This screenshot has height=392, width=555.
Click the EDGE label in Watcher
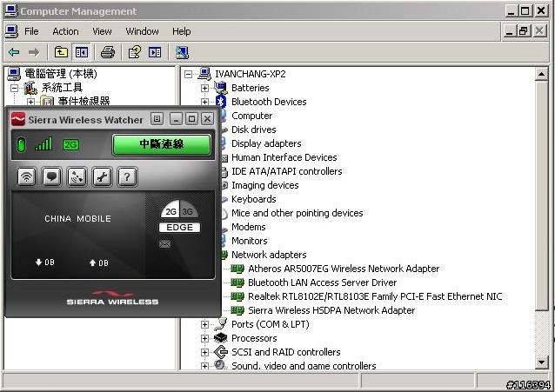(x=179, y=227)
